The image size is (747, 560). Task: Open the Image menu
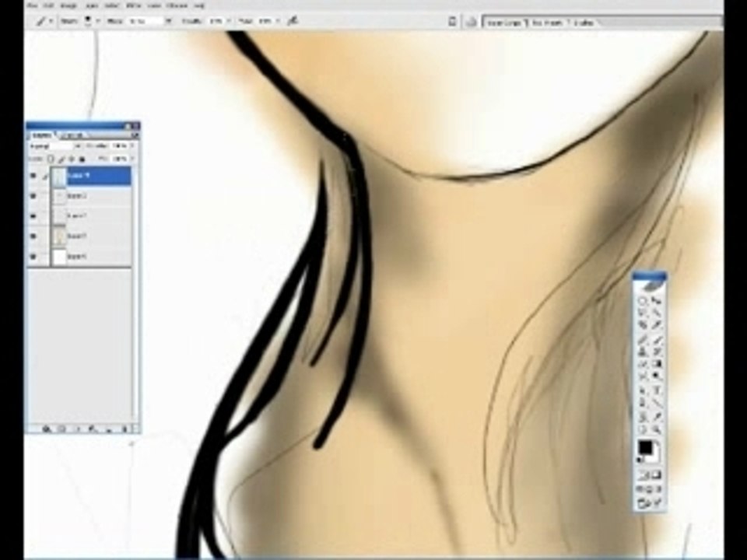[69, 5]
